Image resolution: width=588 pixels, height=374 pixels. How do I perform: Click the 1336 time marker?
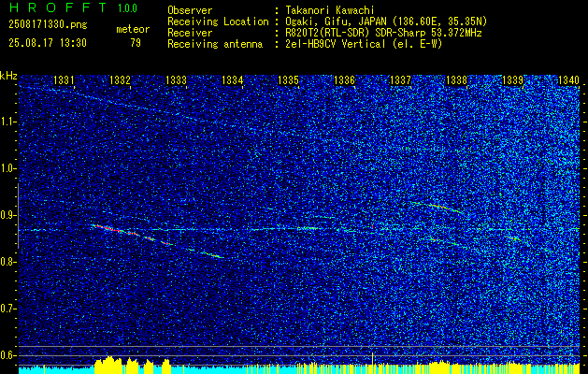[344, 79]
